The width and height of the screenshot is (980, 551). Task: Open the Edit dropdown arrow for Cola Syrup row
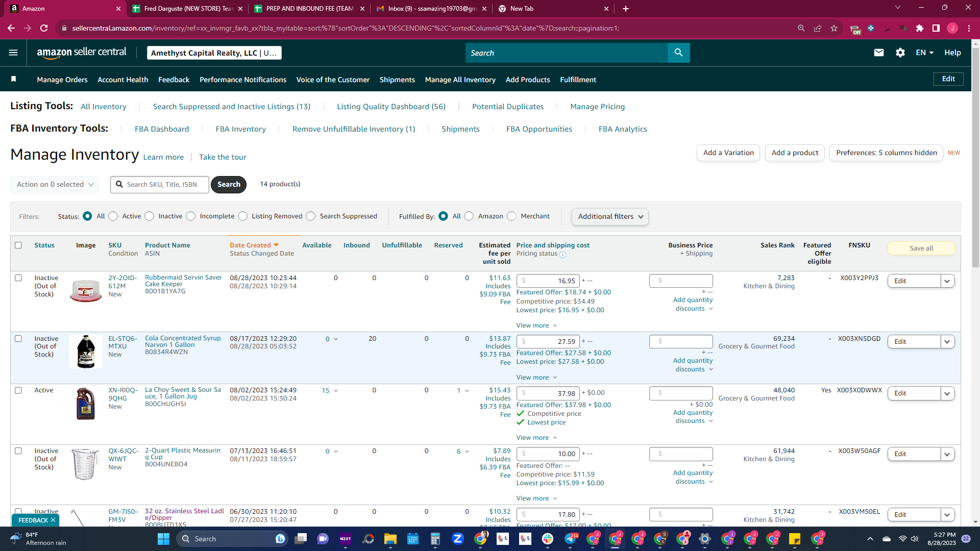coord(947,342)
